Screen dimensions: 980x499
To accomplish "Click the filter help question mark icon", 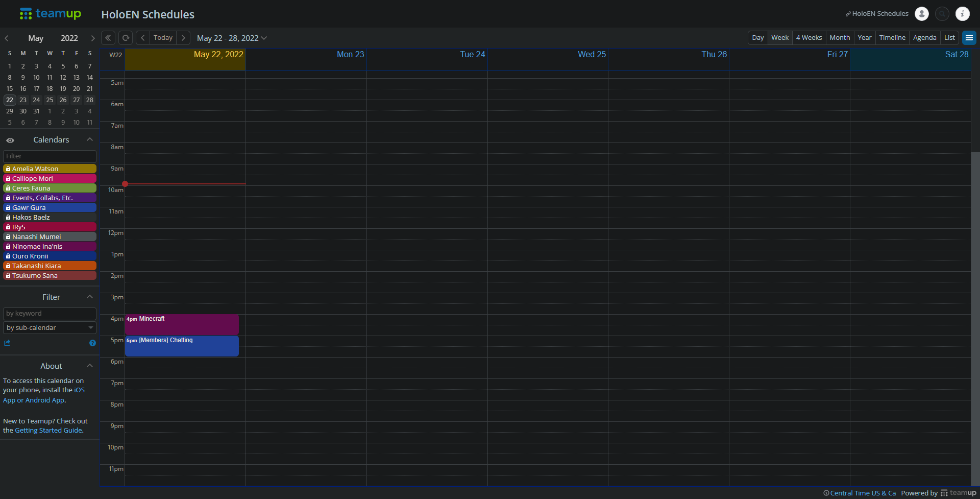I will click(x=92, y=343).
